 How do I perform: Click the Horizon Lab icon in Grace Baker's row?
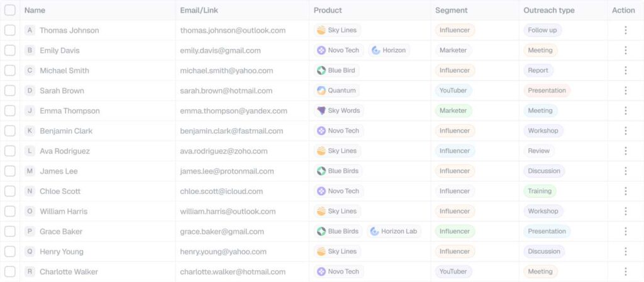(374, 231)
